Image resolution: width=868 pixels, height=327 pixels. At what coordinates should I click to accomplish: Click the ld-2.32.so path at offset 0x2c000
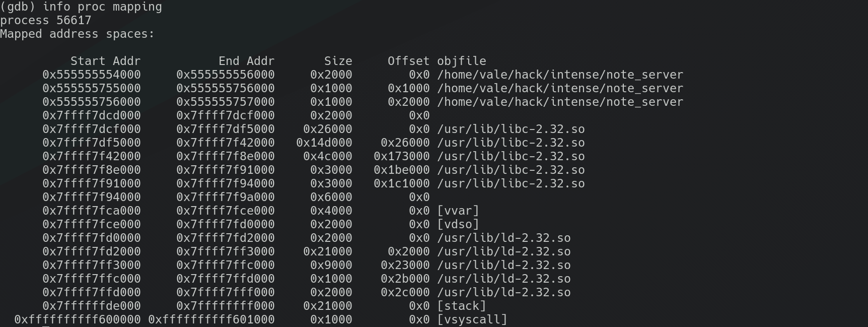coord(504,293)
